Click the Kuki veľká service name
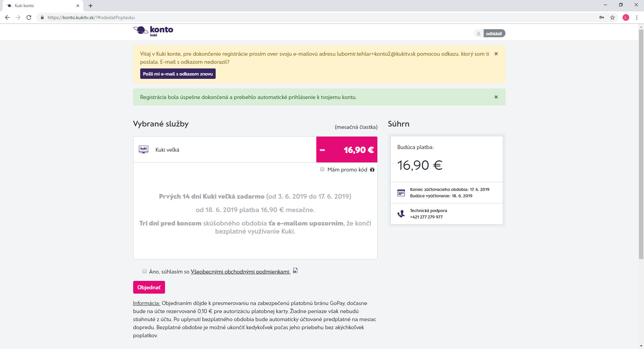The image size is (644, 349). click(167, 150)
